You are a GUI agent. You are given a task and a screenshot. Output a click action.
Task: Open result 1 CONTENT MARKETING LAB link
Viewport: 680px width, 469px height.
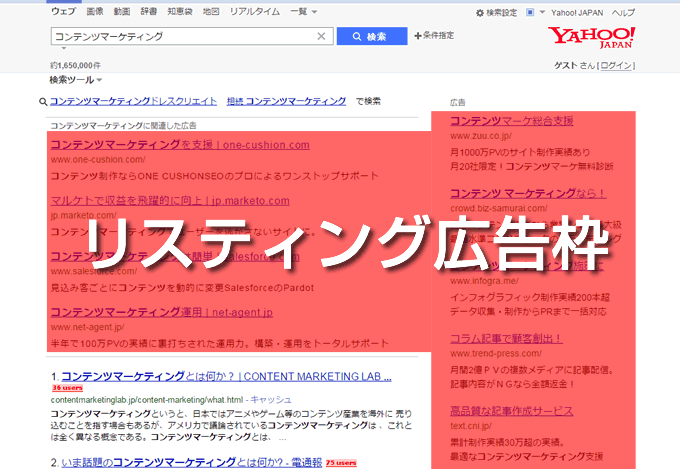[226, 376]
